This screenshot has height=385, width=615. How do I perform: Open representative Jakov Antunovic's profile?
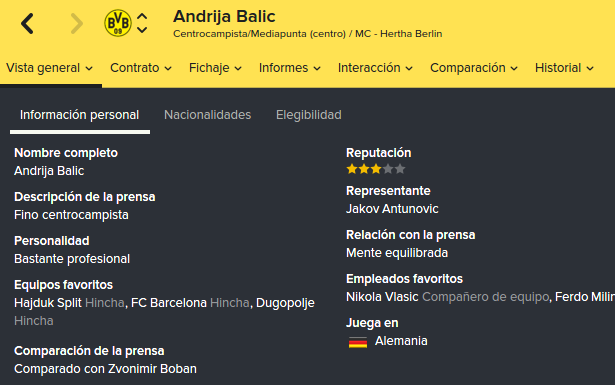392,209
